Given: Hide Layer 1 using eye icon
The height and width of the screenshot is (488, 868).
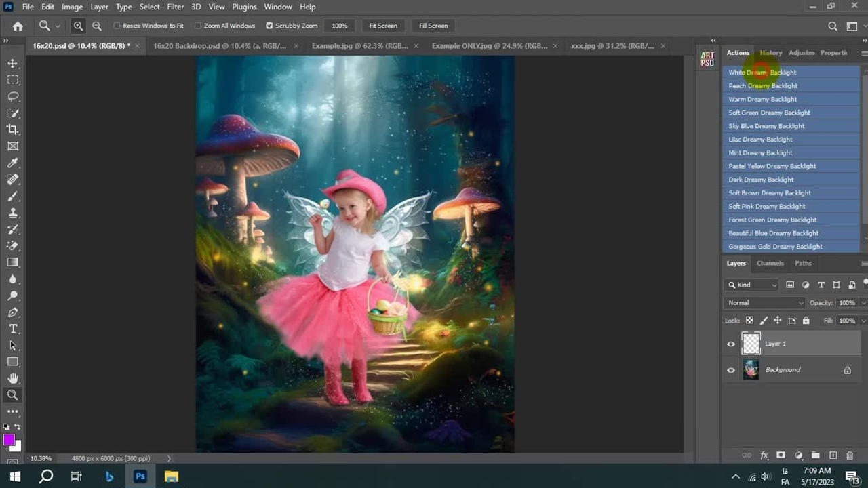Looking at the screenshot, I should click(x=731, y=344).
